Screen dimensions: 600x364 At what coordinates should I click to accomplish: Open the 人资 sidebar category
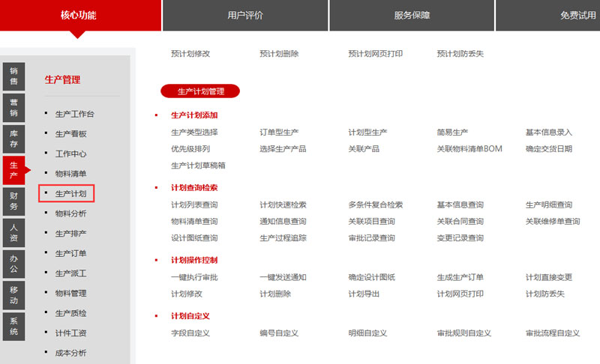pyautogui.click(x=13, y=233)
